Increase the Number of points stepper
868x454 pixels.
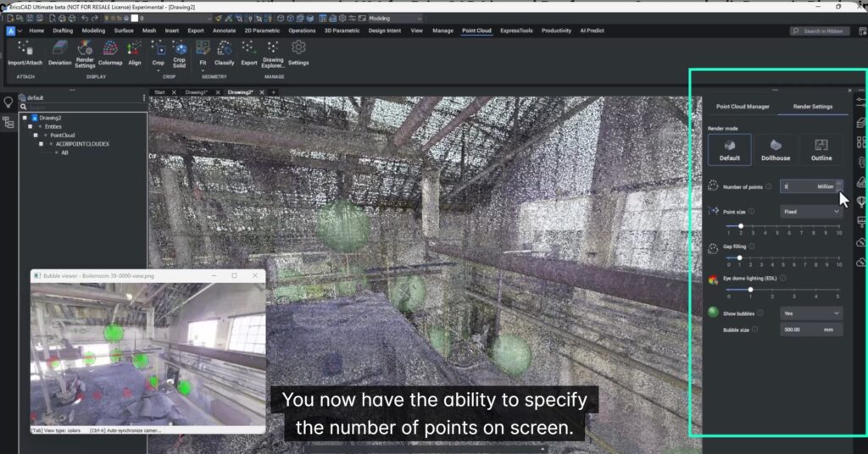(x=839, y=184)
